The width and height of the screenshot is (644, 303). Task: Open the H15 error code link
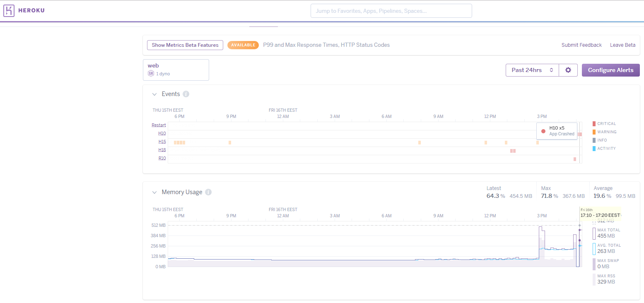162,142
